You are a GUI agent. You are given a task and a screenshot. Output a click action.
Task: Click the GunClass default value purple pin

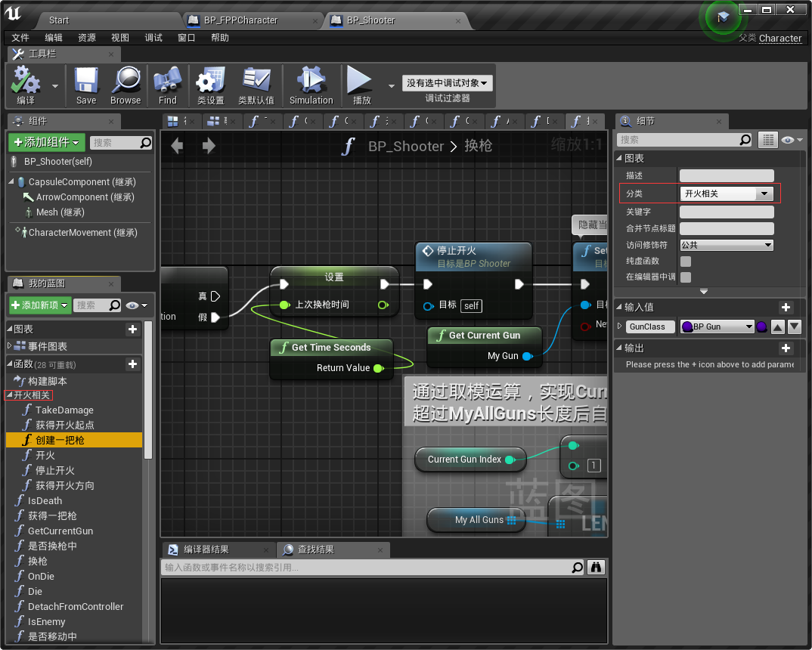762,327
